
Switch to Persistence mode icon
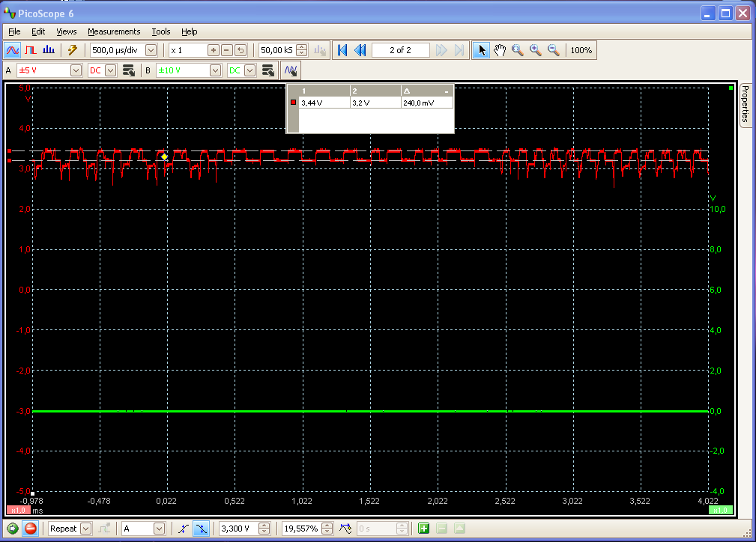pyautogui.click(x=31, y=50)
